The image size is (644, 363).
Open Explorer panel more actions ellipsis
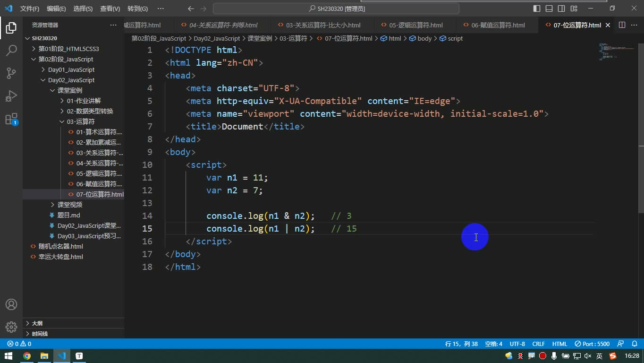[113, 25]
